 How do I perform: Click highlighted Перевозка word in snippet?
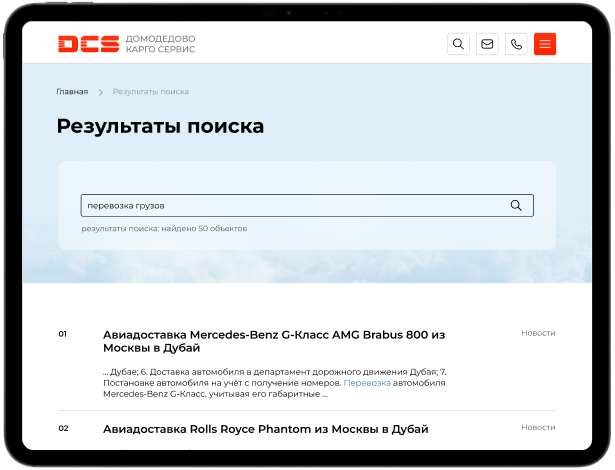[367, 383]
